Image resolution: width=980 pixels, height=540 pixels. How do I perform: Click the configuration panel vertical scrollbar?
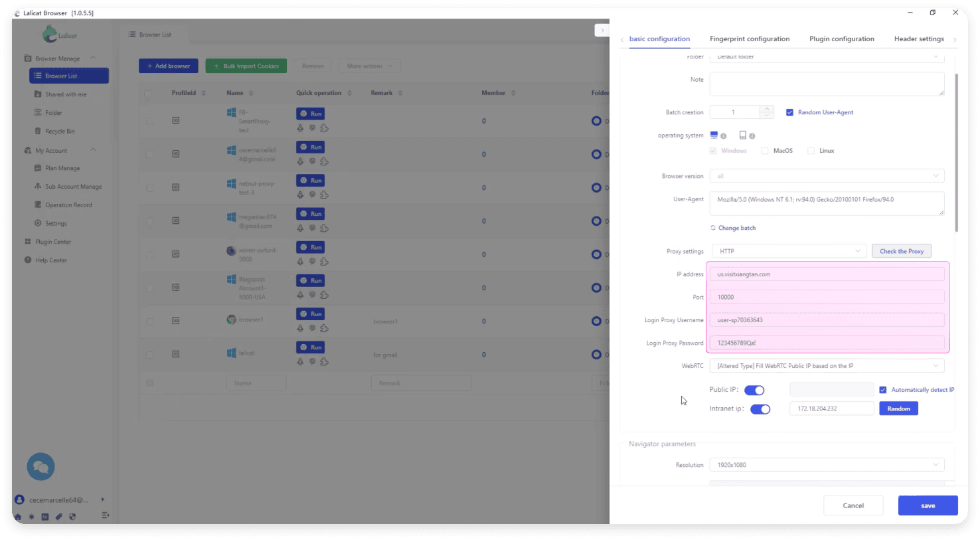(956, 153)
